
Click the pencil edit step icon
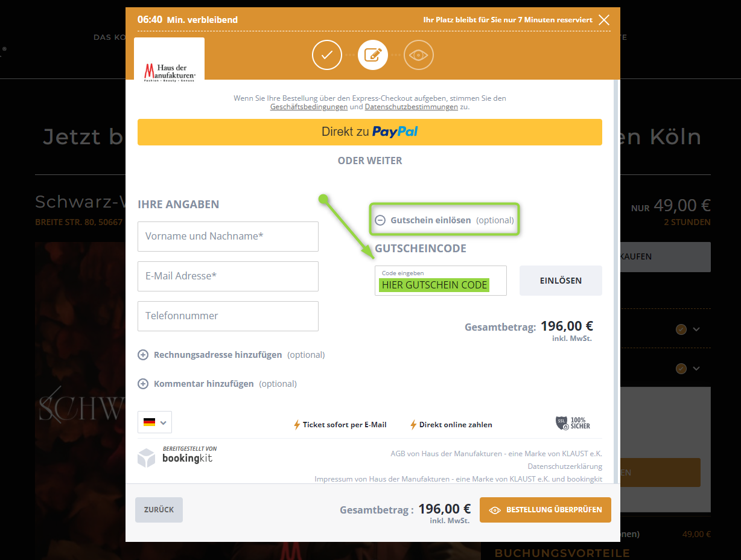(373, 56)
